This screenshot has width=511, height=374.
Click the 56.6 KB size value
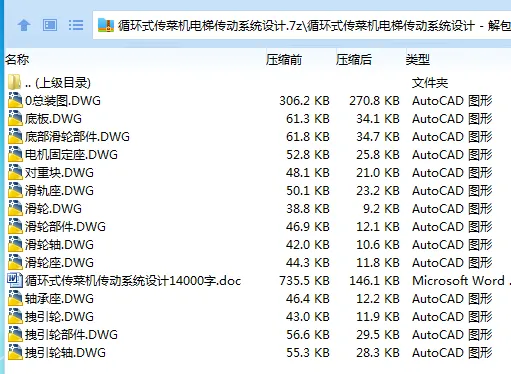308,335
